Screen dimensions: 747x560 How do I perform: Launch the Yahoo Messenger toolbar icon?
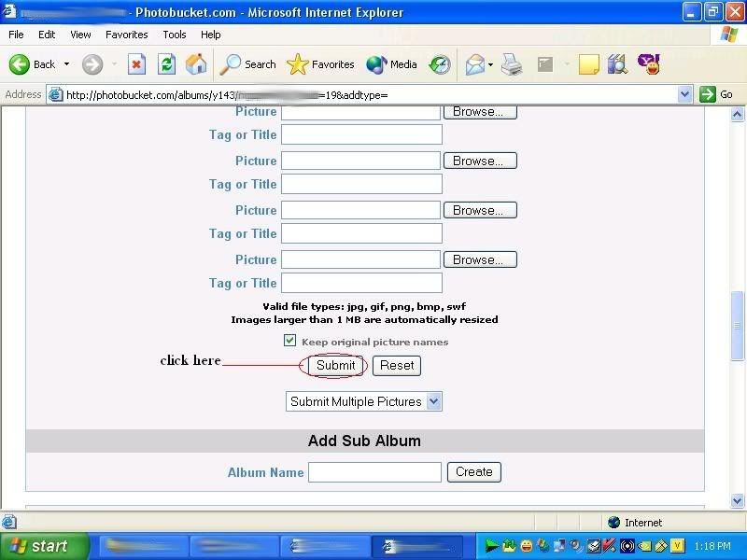point(649,64)
